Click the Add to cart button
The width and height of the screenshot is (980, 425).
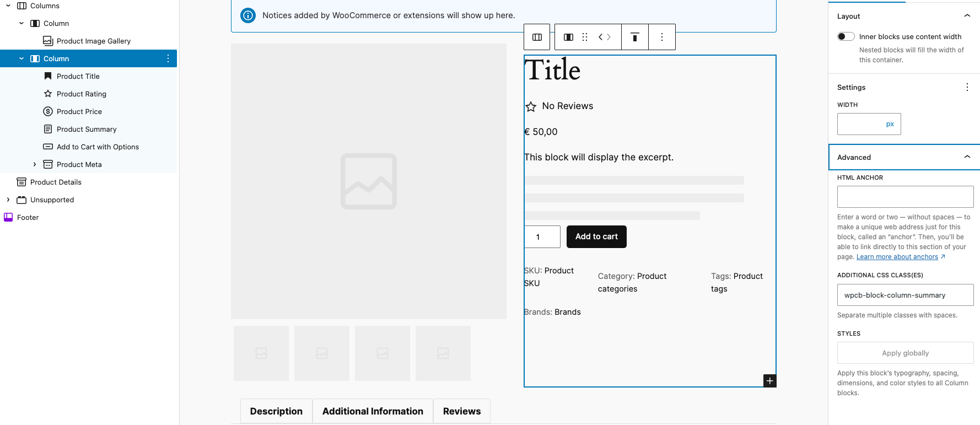point(596,236)
